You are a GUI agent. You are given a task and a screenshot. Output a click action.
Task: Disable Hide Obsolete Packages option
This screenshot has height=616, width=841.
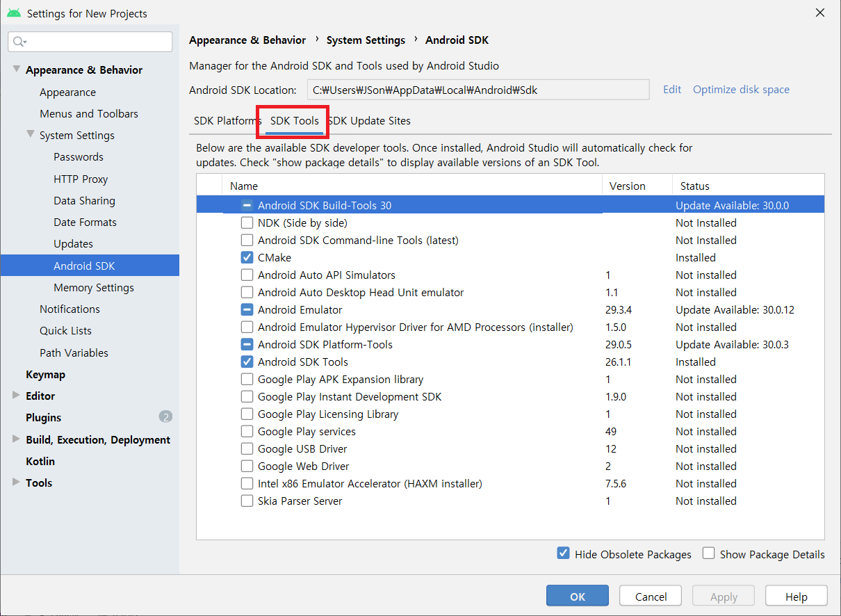pos(564,553)
